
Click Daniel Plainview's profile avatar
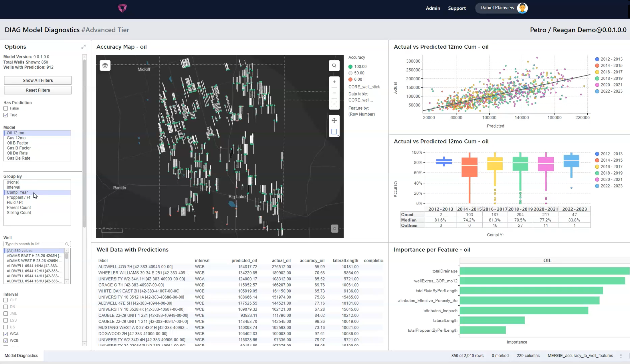522,8
